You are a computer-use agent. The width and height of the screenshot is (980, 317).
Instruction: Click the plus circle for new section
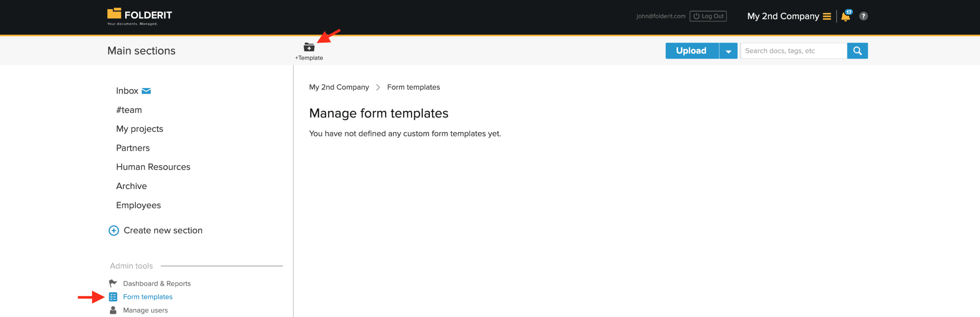click(114, 230)
